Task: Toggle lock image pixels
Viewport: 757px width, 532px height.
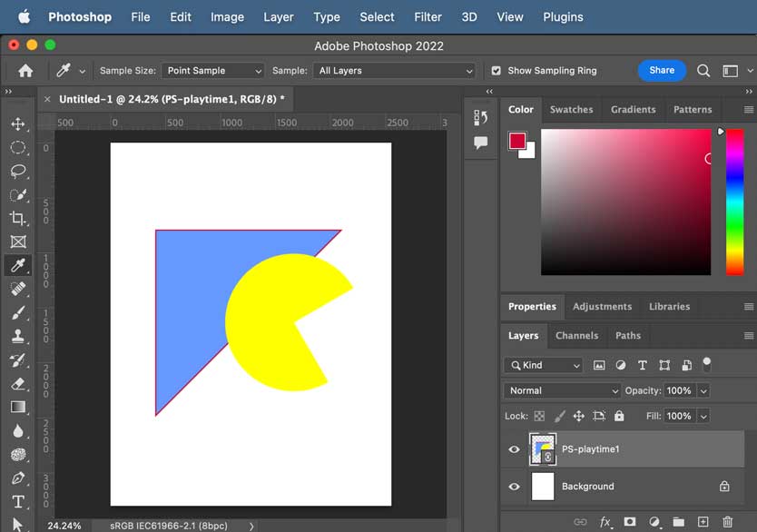Action: [559, 416]
